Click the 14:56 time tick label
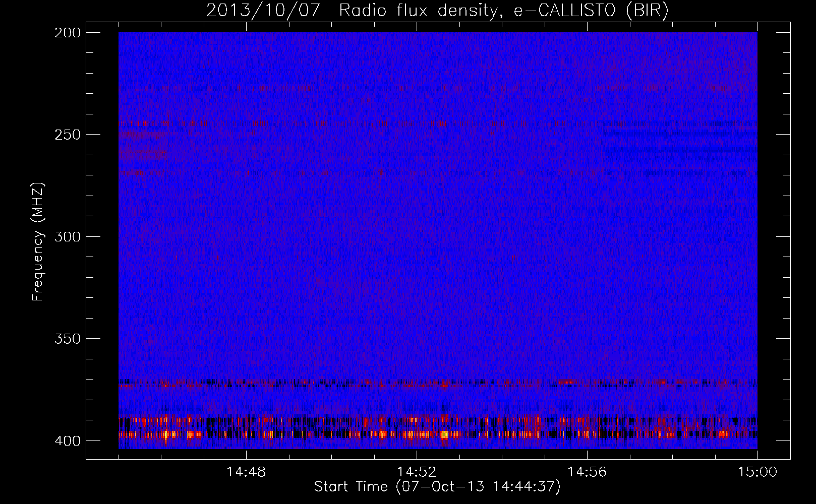The image size is (816, 504). (587, 472)
